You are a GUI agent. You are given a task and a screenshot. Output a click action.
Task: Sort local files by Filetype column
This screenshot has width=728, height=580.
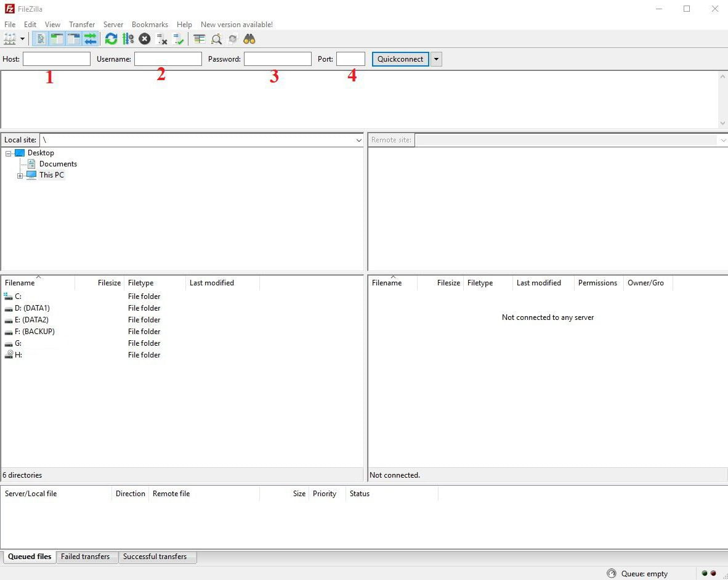click(x=155, y=282)
